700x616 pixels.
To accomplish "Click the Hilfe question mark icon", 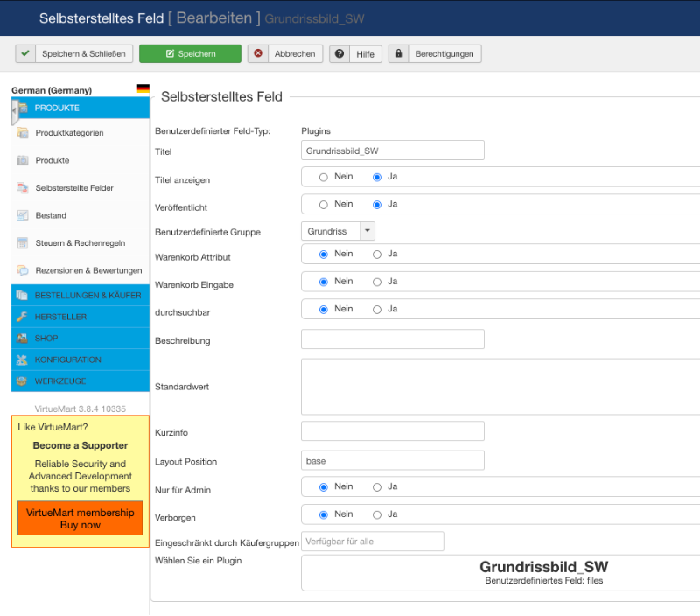I will (339, 54).
